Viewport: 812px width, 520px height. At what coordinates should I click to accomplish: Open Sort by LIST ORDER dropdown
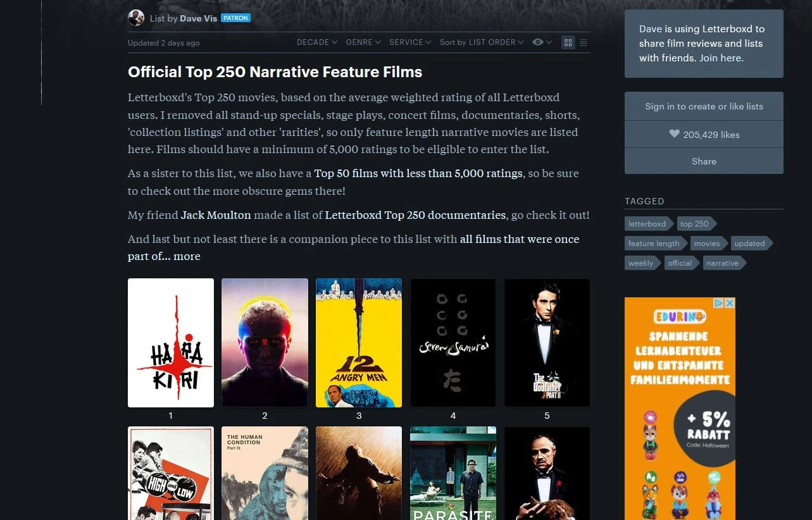point(482,42)
